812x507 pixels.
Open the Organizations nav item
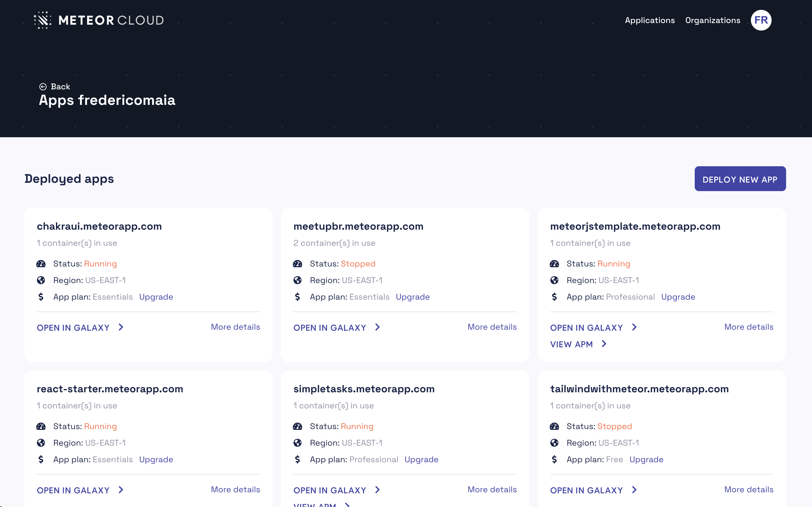point(713,20)
